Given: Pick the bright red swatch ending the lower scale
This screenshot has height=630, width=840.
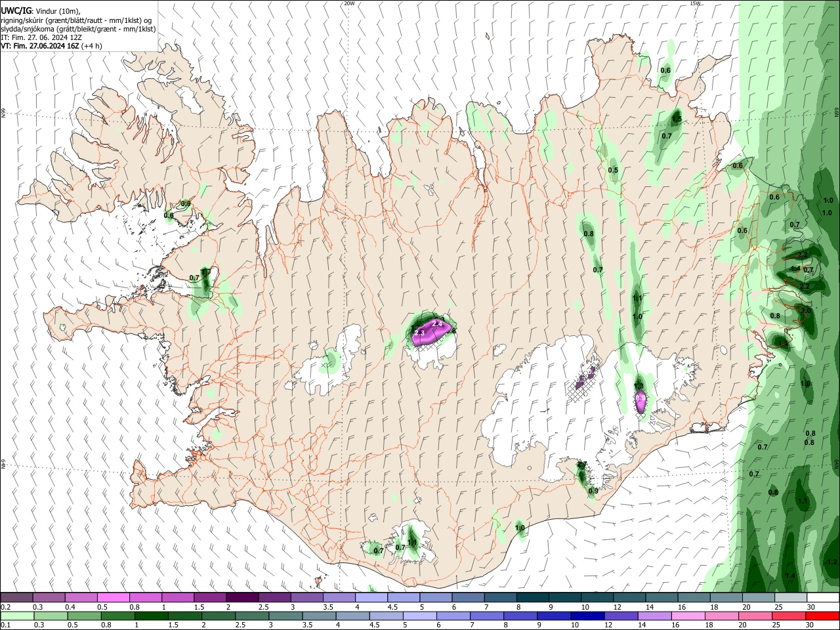Looking at the screenshot, I should point(823,616).
